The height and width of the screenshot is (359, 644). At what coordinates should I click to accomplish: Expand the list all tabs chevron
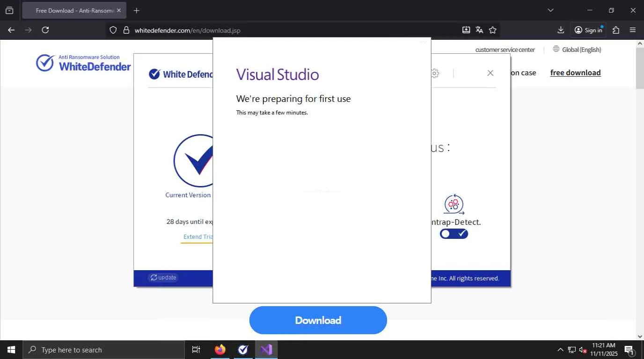click(550, 10)
